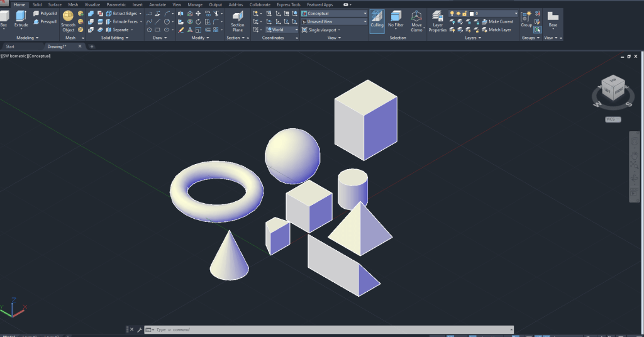Open the World coordinate system dropdown

[281, 30]
